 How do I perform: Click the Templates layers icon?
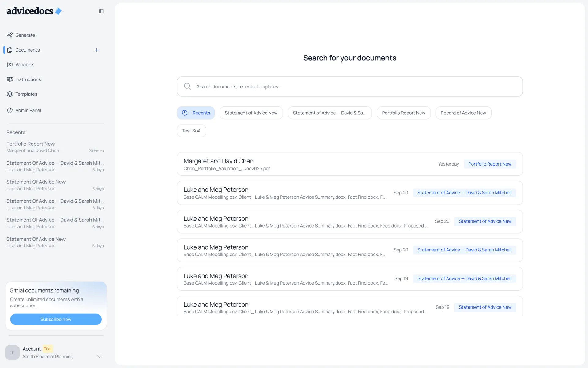(x=10, y=94)
